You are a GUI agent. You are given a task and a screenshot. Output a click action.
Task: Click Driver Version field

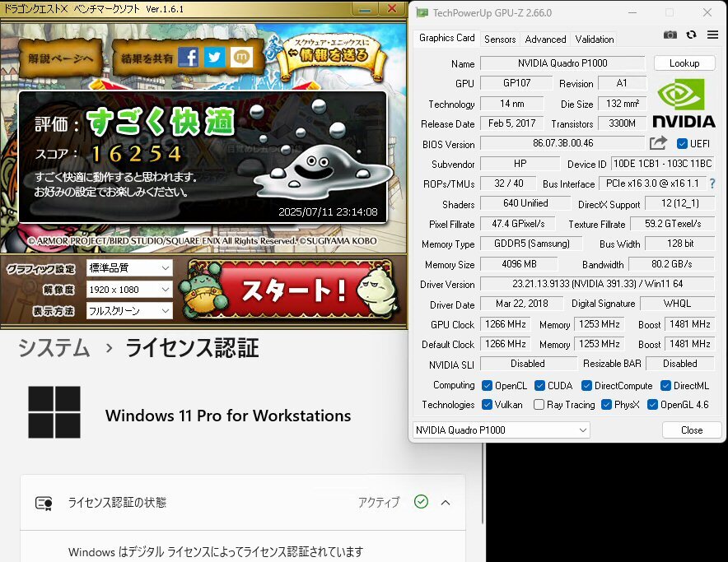pyautogui.click(x=597, y=284)
